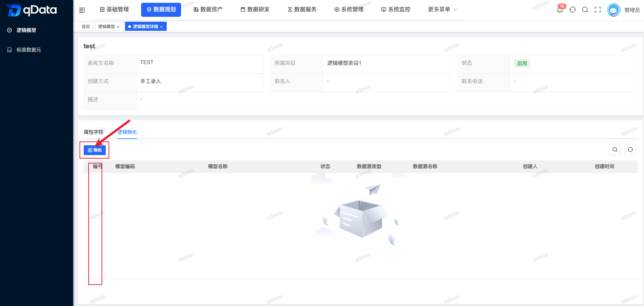Collapse sidebar with hamburger menu icon
The height and width of the screenshot is (306, 644).
point(82,10)
